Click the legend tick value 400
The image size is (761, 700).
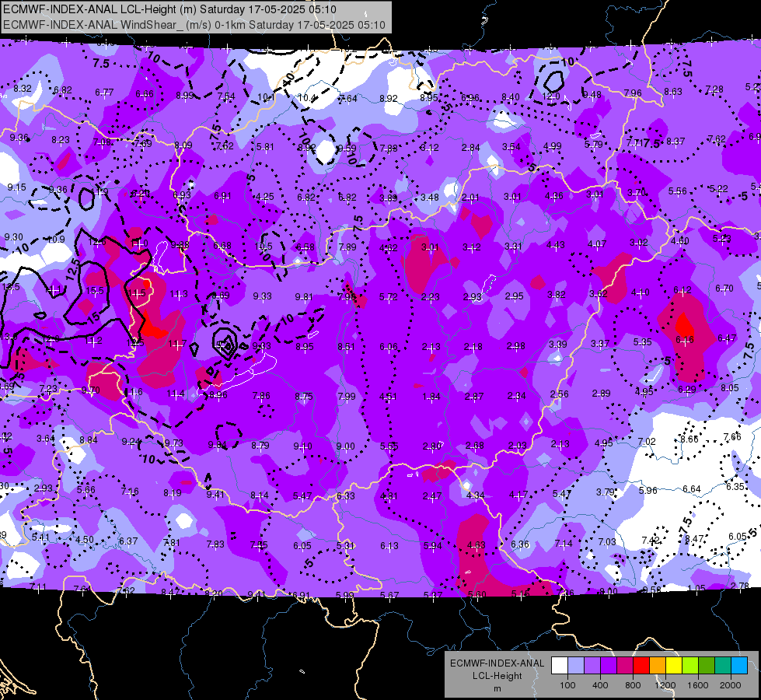[x=600, y=685]
